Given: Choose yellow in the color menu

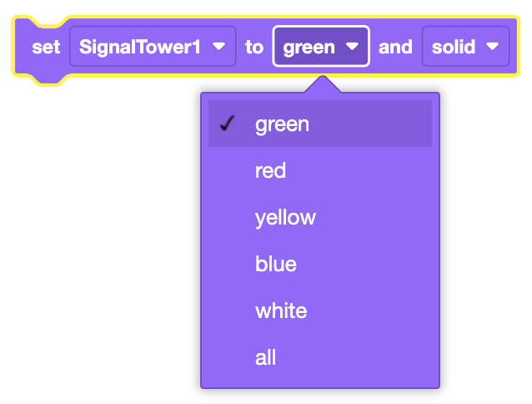Looking at the screenshot, I should (285, 218).
